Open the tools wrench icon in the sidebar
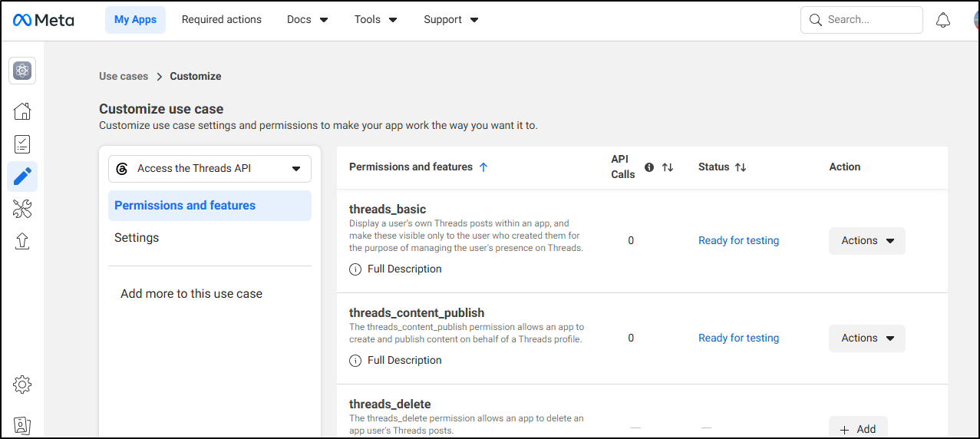Image resolution: width=980 pixels, height=439 pixels. point(22,209)
